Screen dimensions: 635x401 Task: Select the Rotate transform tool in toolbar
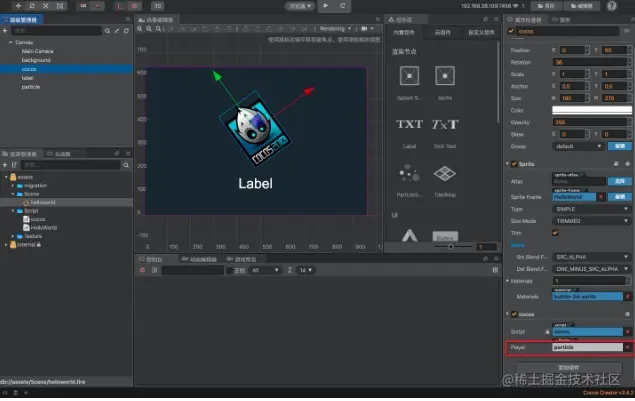click(32, 6)
